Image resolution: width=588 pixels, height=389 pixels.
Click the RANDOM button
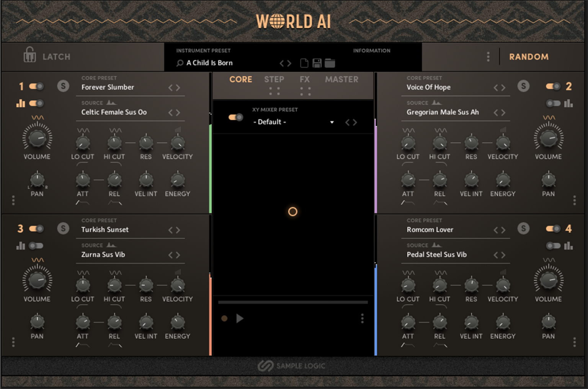529,57
